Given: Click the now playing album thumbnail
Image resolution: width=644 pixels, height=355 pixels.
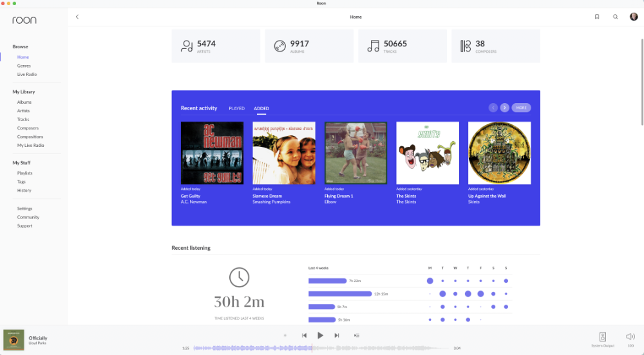Looking at the screenshot, I should pyautogui.click(x=14, y=340).
